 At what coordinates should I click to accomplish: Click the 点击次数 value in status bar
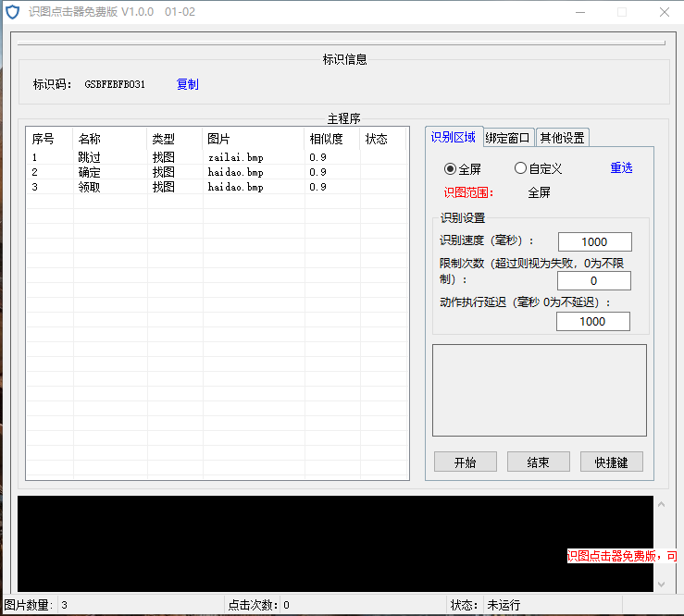point(287,605)
